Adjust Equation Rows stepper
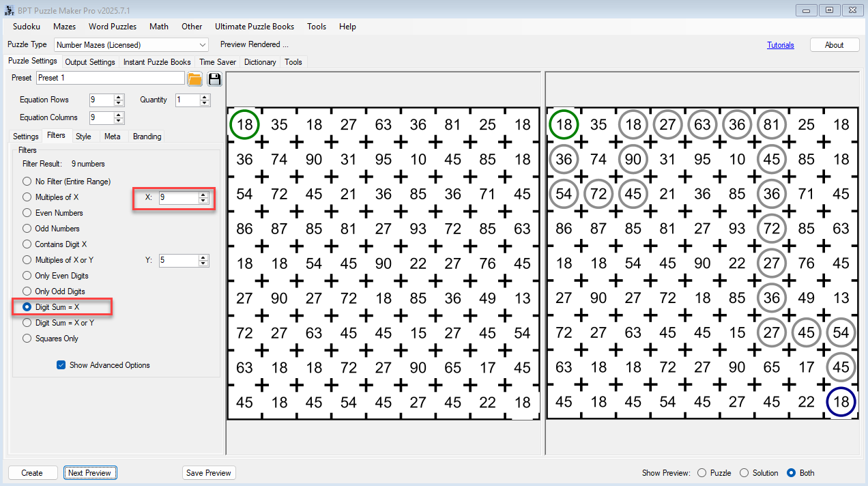868x486 pixels. pyautogui.click(x=119, y=100)
